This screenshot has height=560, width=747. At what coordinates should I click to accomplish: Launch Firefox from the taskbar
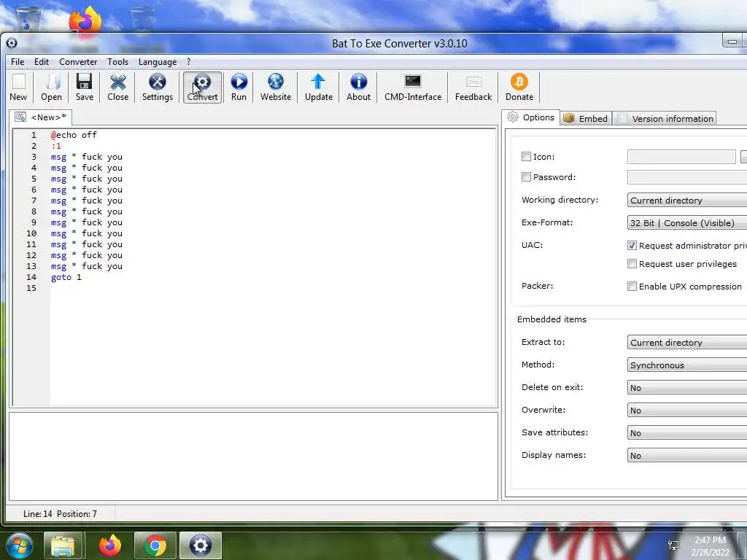coord(110,545)
